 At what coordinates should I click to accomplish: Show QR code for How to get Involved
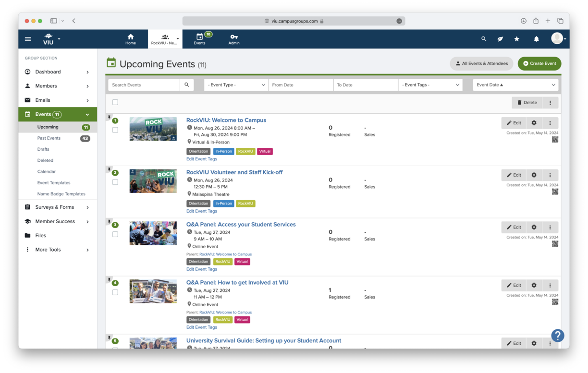click(x=555, y=302)
